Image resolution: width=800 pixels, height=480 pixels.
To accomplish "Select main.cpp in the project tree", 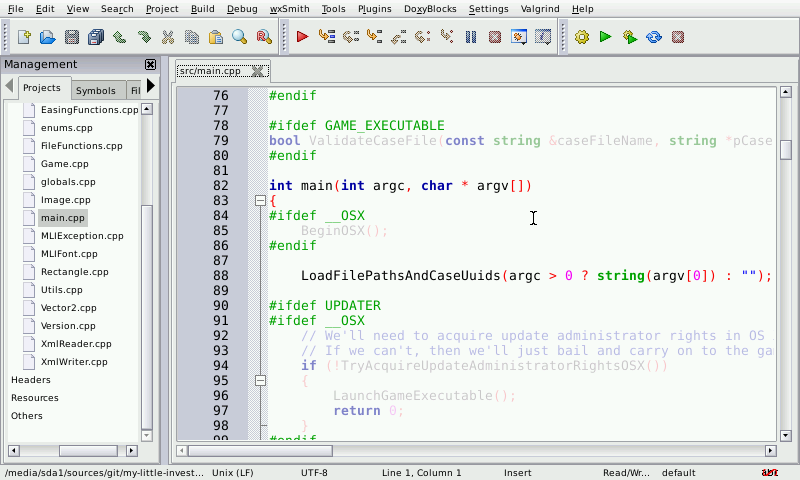I will pyautogui.click(x=63, y=218).
